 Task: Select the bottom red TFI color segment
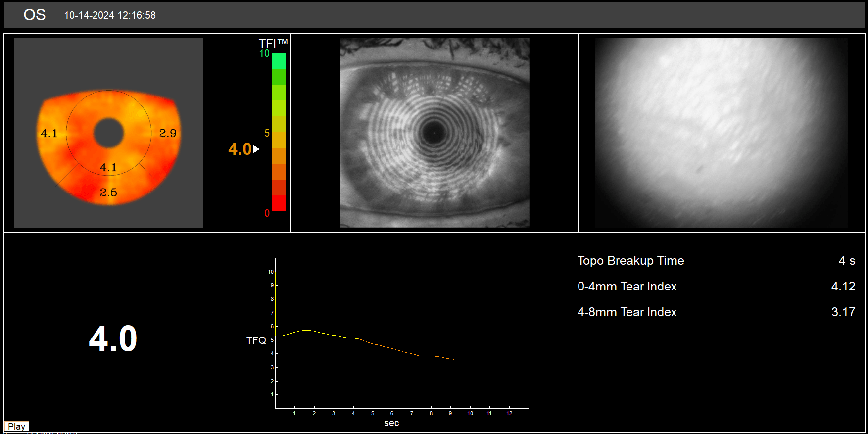(x=279, y=203)
